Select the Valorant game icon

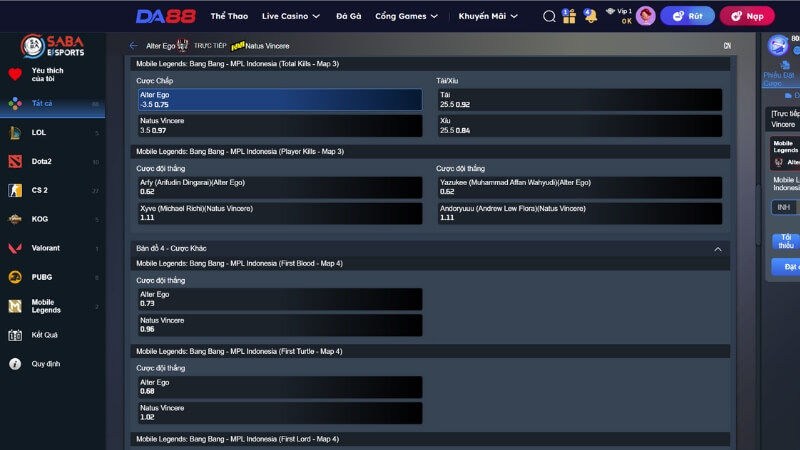click(x=15, y=248)
